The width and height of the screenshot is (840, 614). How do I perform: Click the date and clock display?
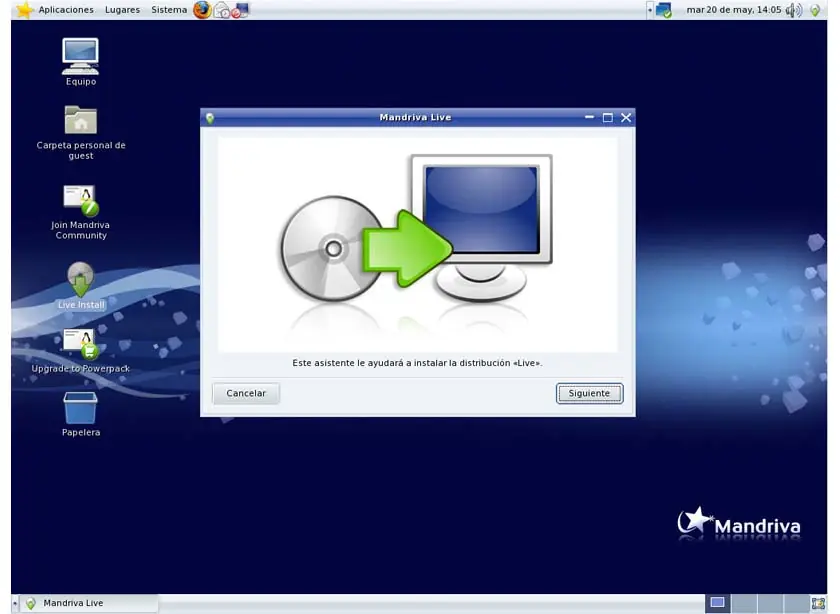[733, 10]
